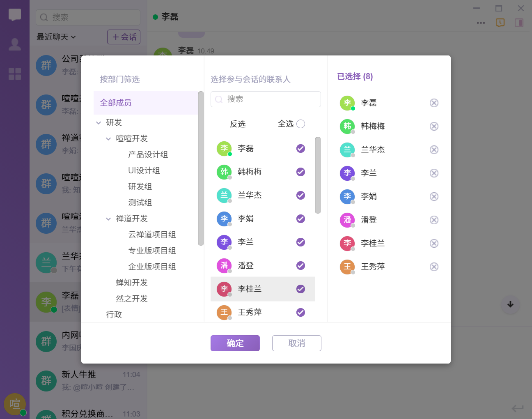The height and width of the screenshot is (419, 532).
Task: Remove 兰华杰 from the selected contacts
Action: click(434, 150)
